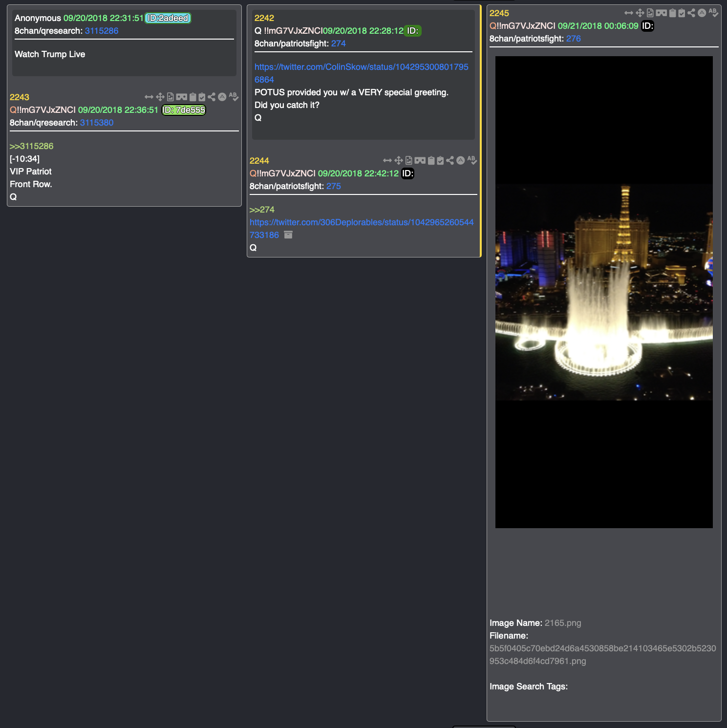Click the long hash filename ending 7961.png

[603, 655]
